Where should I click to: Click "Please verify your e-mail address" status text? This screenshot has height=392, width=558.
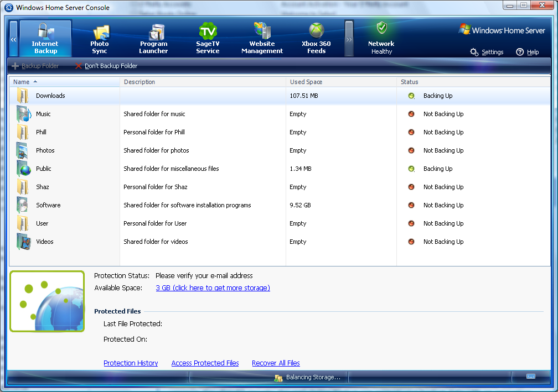[x=204, y=276]
